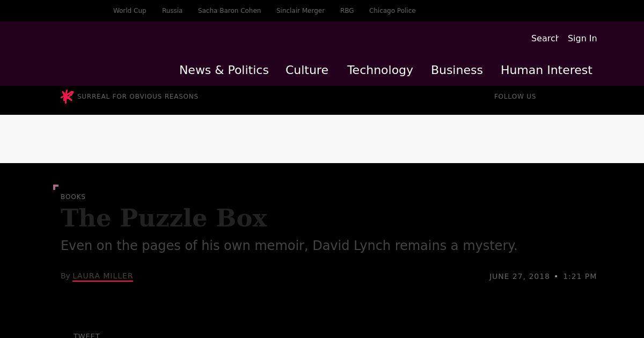Open the Technology section menu
Screen dimensions: 644x338
click(380, 70)
